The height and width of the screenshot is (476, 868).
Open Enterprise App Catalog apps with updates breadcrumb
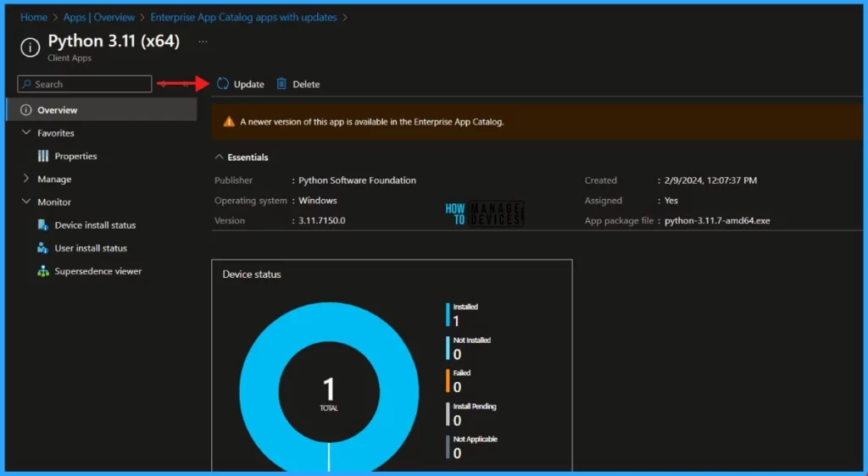coord(243,17)
